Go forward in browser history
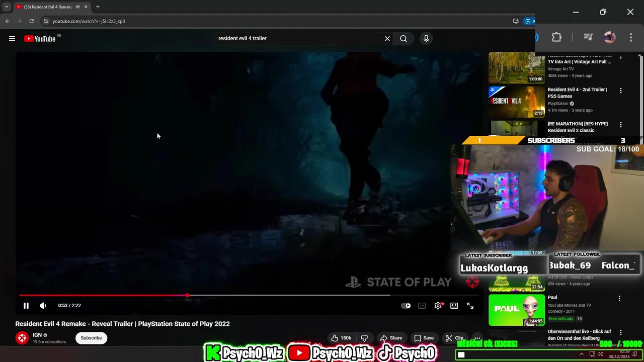This screenshot has height=362, width=644. (19, 21)
